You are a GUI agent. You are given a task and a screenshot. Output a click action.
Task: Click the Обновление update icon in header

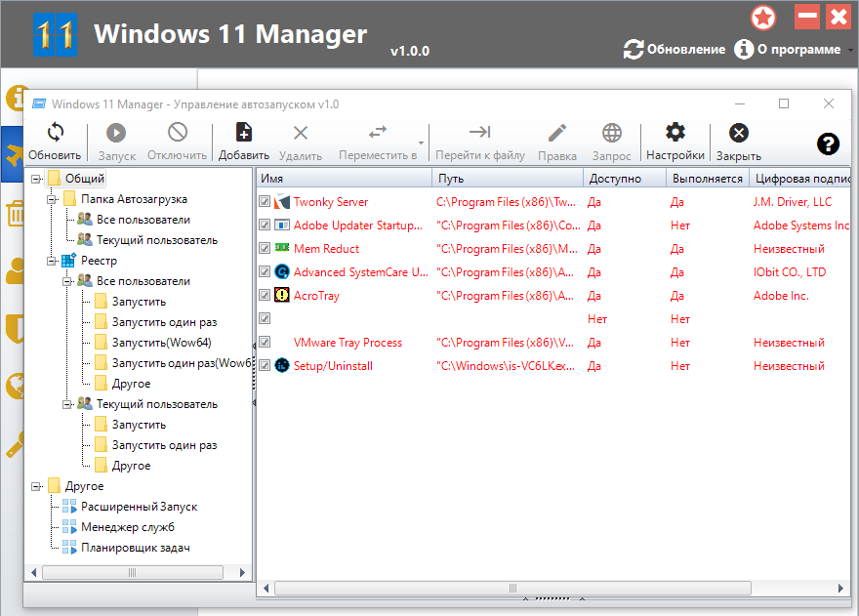pos(634,49)
